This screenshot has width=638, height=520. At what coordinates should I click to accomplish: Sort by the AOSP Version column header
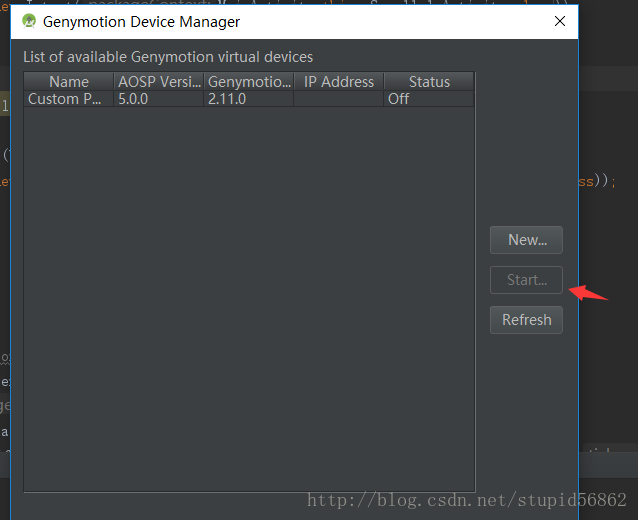[159, 82]
